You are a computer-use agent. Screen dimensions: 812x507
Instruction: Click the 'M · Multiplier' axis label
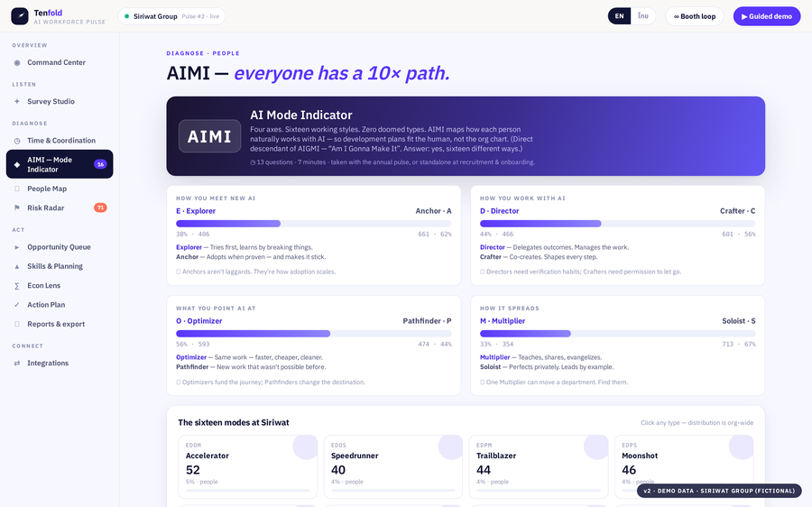[503, 321]
